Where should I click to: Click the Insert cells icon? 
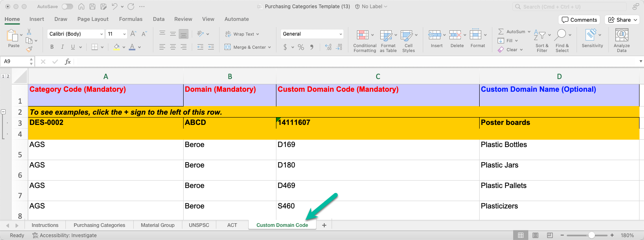pyautogui.click(x=434, y=35)
